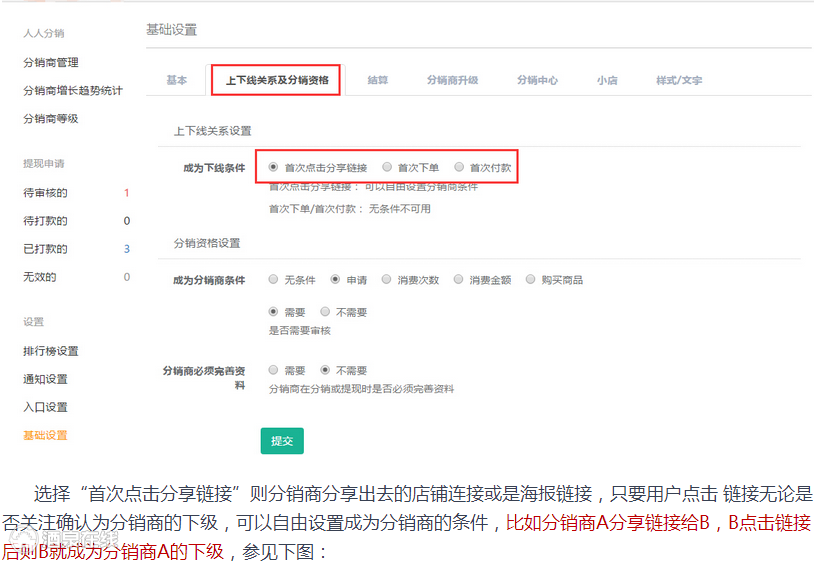Click hint text 首次下单/首次付款：无条件不可用

[x=349, y=209]
